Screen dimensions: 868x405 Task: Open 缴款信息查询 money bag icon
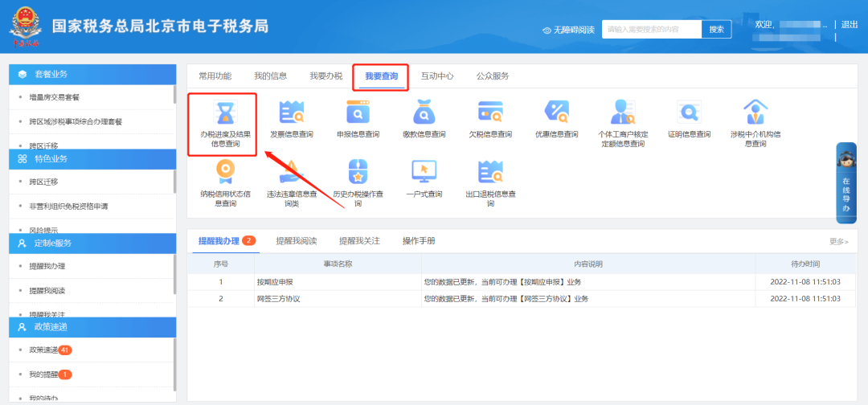click(x=424, y=112)
